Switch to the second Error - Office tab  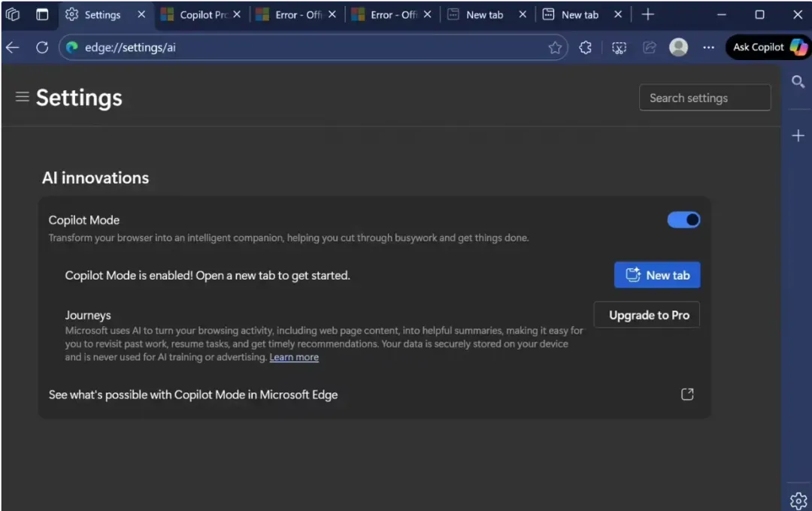[392, 15]
